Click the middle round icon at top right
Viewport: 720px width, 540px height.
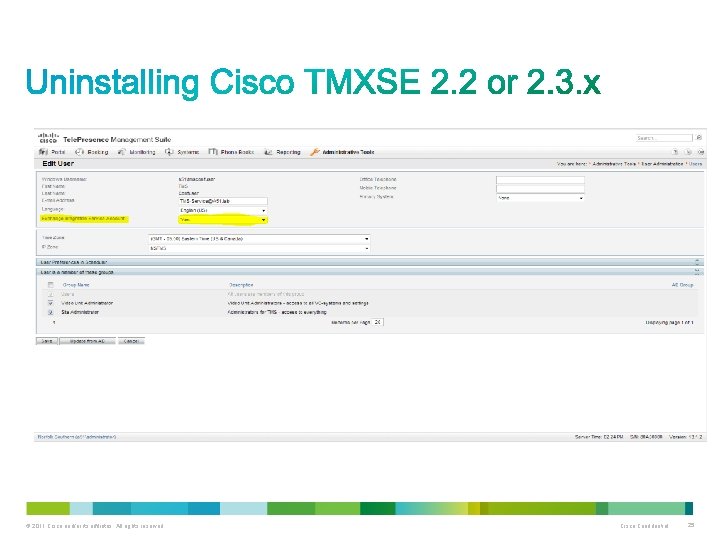(x=688, y=152)
